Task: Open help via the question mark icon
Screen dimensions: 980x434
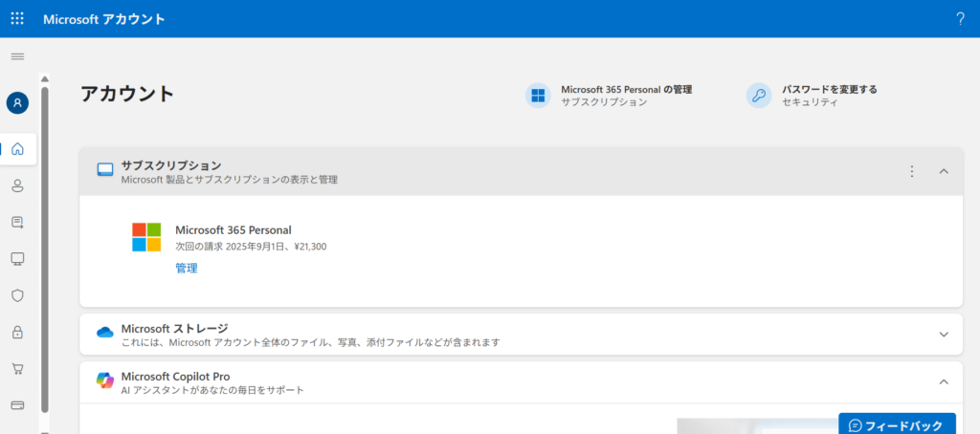Action: 961,19
